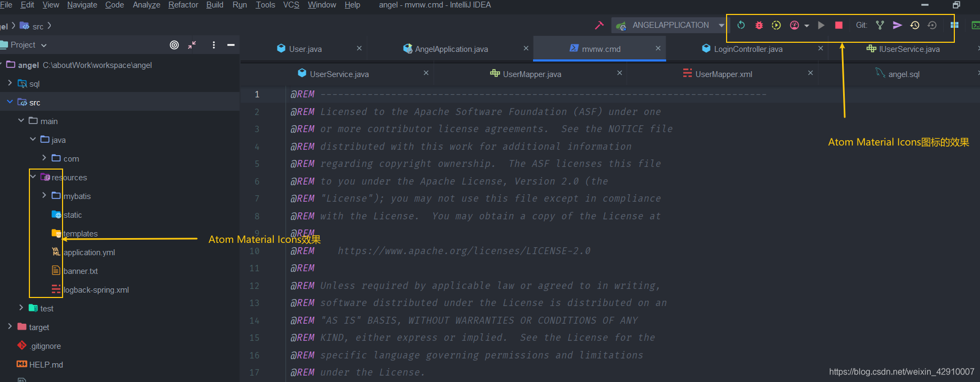
Task: Close the User.java tab
Action: [x=359, y=48]
